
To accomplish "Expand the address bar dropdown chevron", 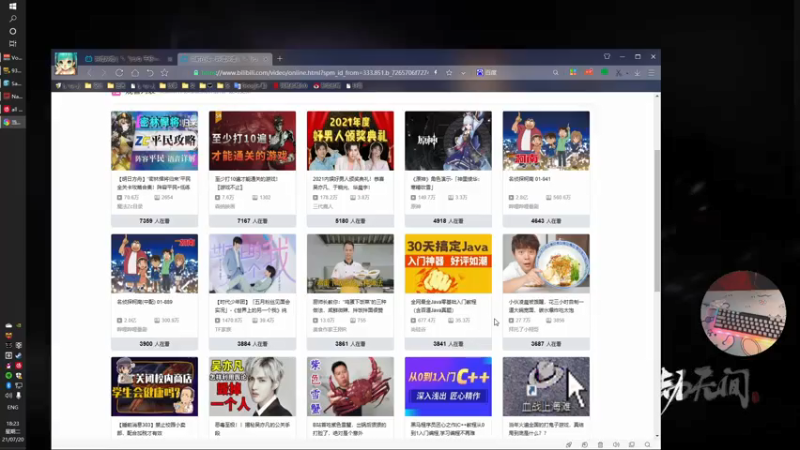I will tap(463, 73).
